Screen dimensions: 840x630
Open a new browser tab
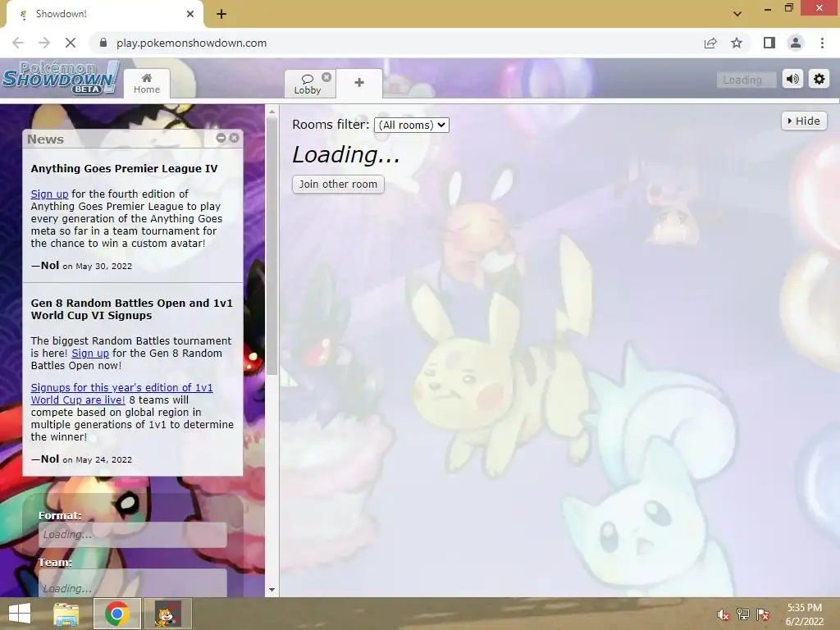(x=221, y=14)
